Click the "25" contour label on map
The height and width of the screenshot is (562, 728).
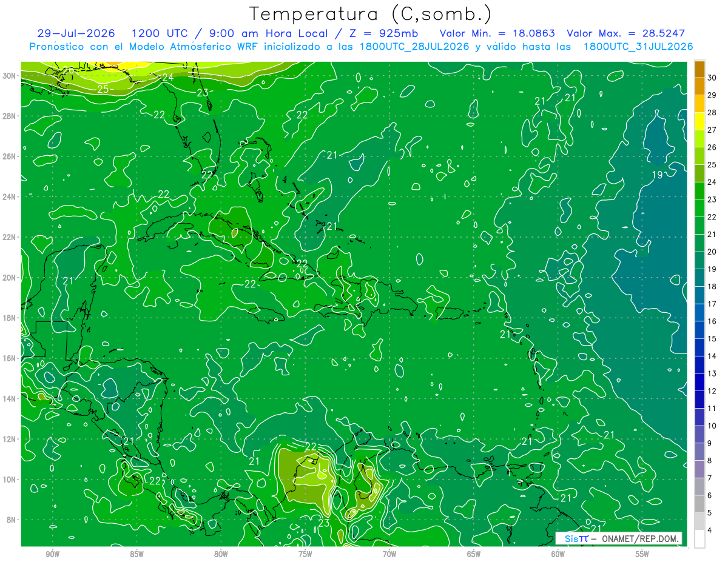(x=103, y=90)
